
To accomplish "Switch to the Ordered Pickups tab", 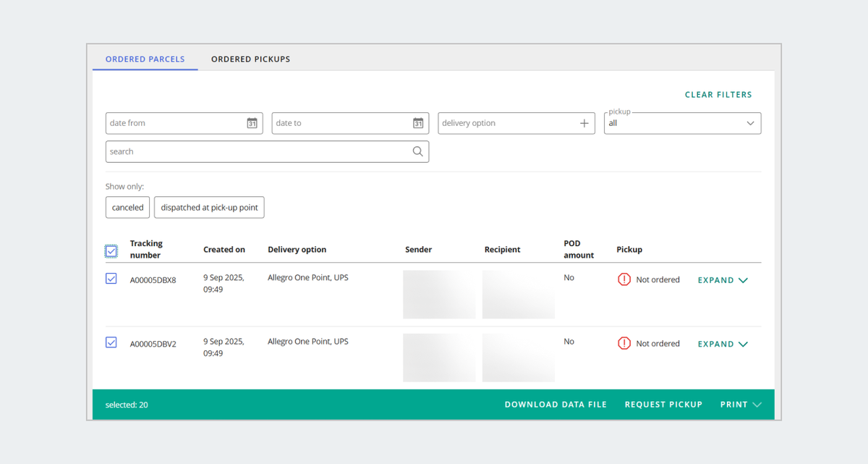I will coord(250,59).
